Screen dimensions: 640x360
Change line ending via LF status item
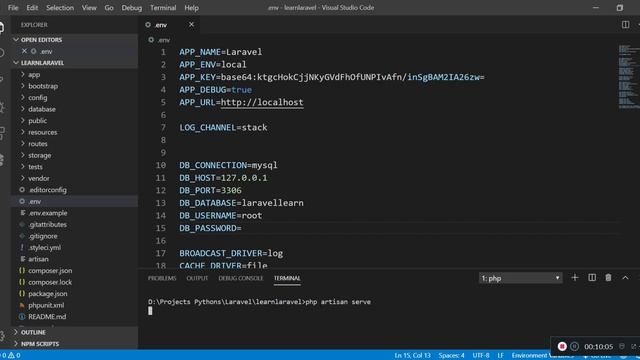pos(500,355)
